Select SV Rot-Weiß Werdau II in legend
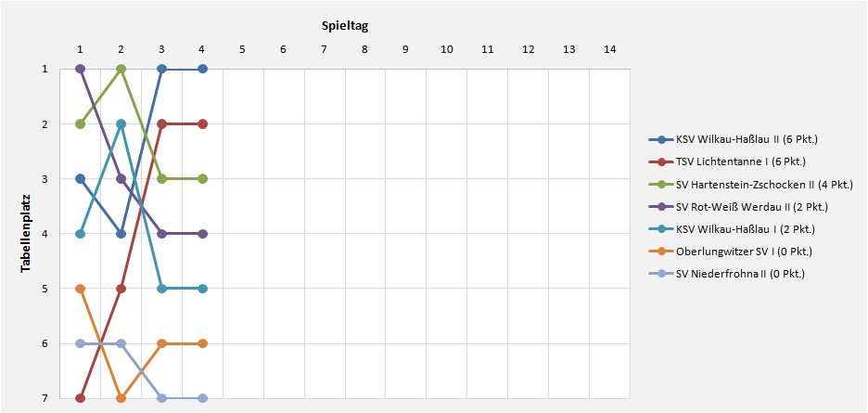 coord(738,207)
